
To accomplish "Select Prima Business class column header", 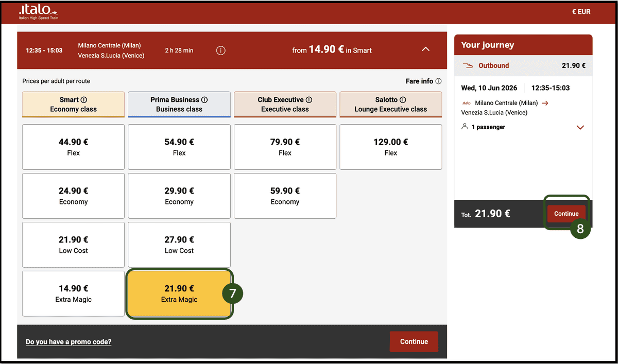I will click(179, 105).
